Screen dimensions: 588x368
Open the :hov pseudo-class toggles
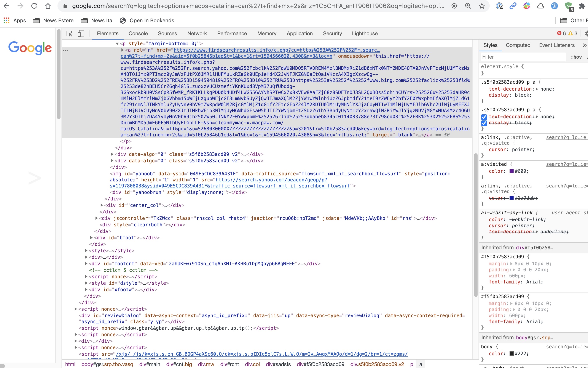tap(577, 57)
